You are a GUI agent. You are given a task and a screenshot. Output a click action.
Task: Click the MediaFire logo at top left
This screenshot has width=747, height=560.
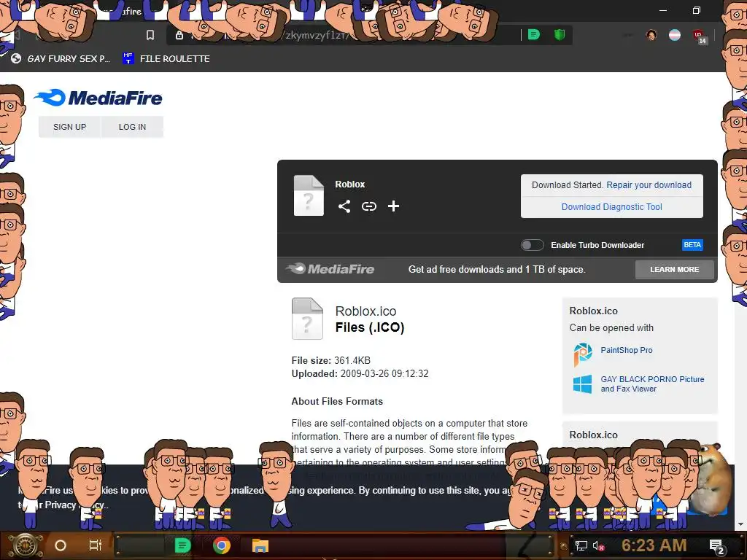(x=98, y=98)
